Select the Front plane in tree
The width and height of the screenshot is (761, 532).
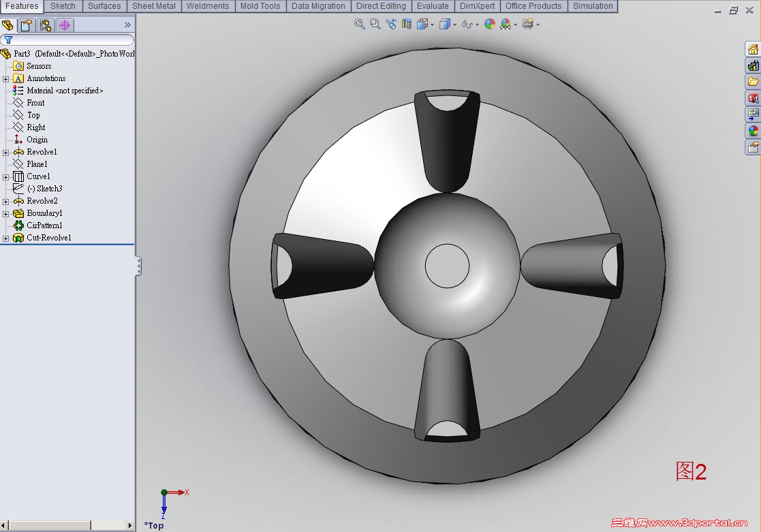click(29, 103)
